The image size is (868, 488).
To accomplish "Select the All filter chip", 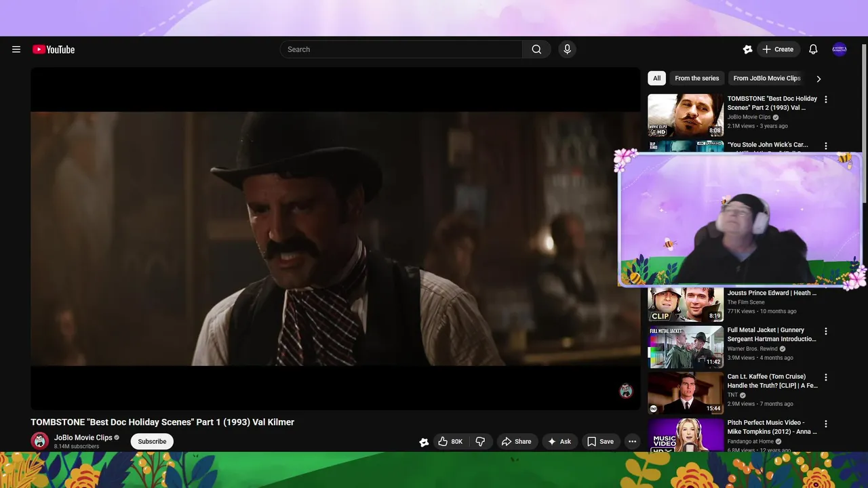I will (656, 78).
